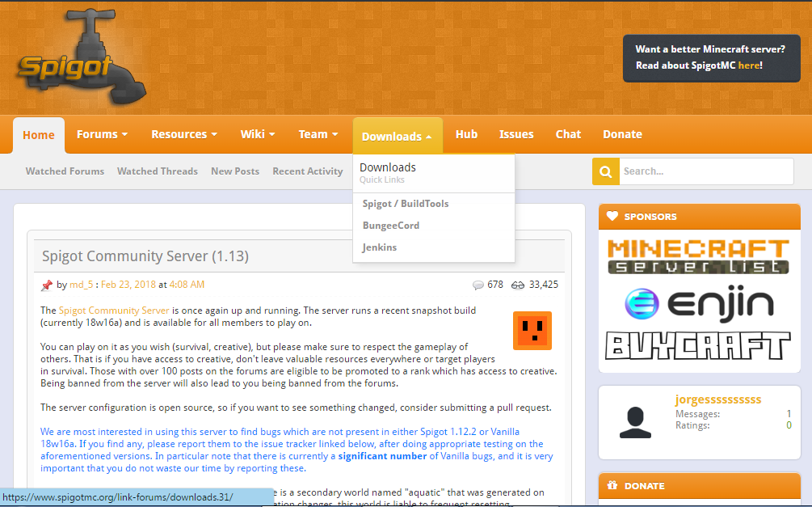Click the search magnifier icon
Viewport: 812px width, 507px height.
tap(605, 171)
